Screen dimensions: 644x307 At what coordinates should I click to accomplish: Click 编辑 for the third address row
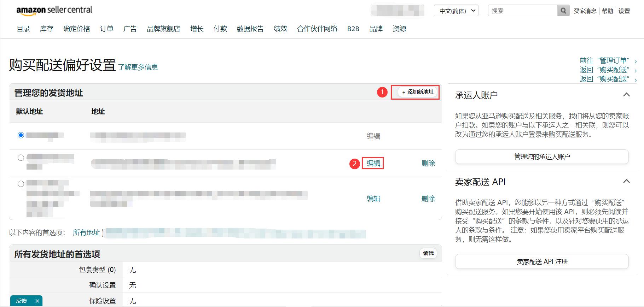[373, 199]
